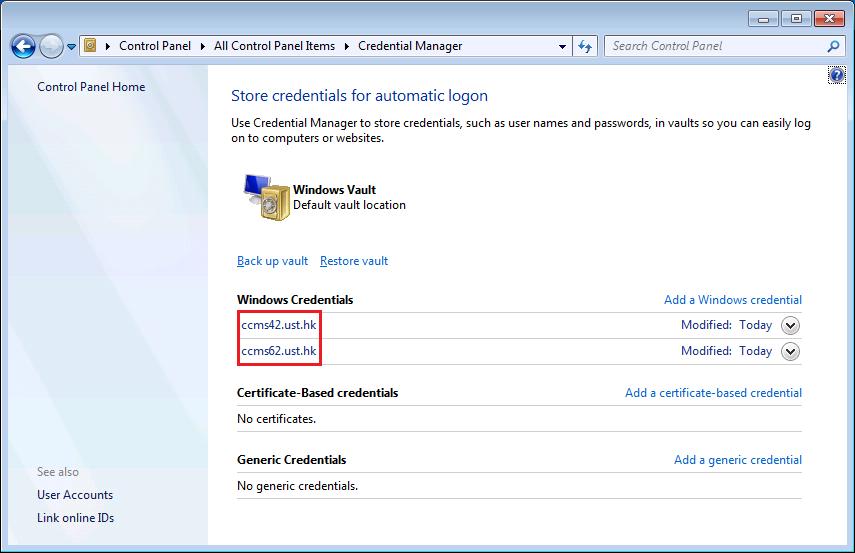Expand the ccms62.ust.hk credential details
This screenshot has width=855, height=553.
click(x=790, y=351)
